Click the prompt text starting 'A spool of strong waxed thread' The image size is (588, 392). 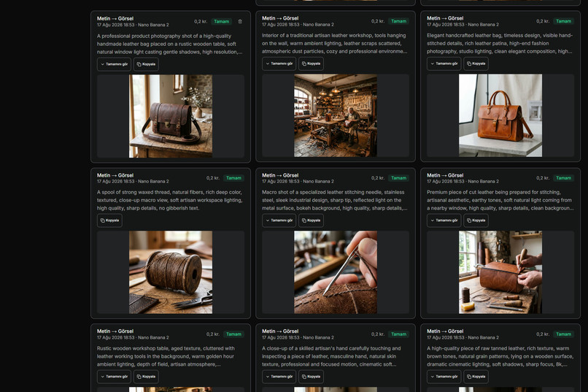click(169, 200)
